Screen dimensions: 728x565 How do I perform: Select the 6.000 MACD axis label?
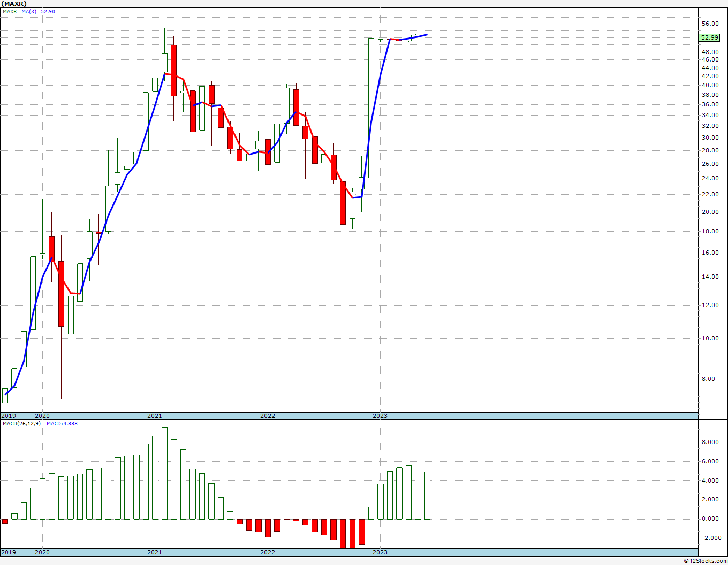(x=710, y=461)
